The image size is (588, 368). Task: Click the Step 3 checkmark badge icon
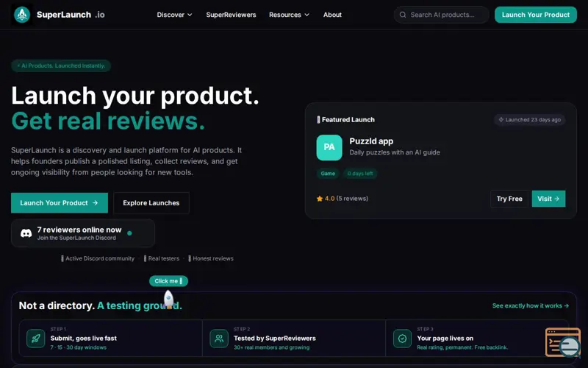[402, 339]
